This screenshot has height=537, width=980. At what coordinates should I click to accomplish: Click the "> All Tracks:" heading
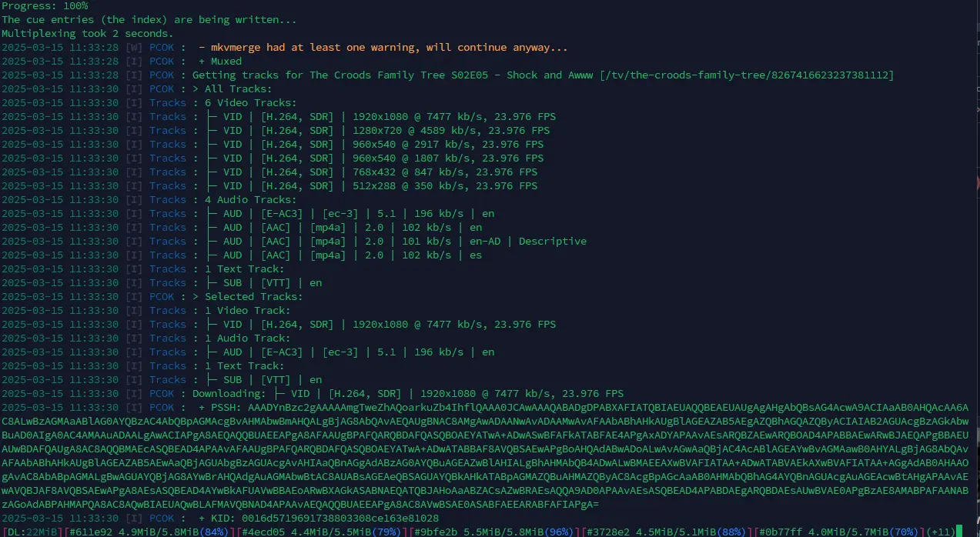coord(232,89)
